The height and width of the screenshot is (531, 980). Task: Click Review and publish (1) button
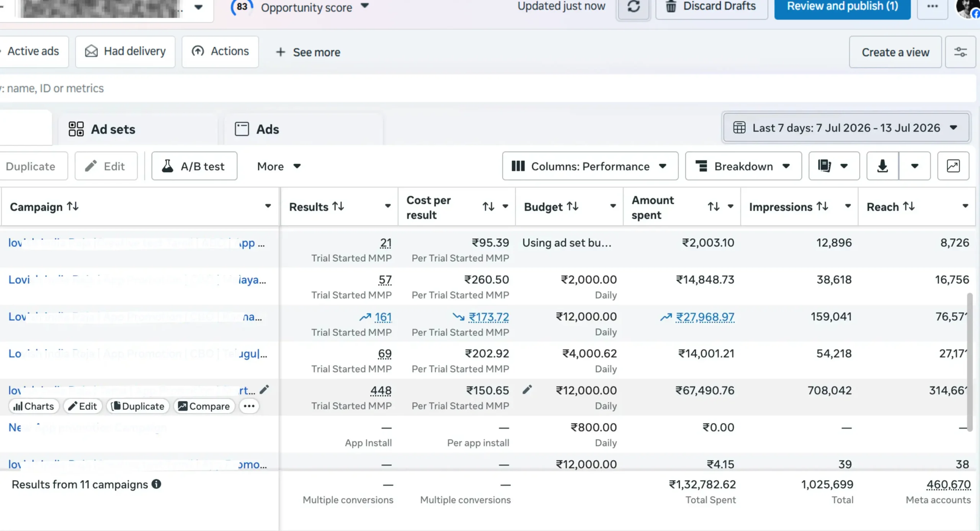842,7
